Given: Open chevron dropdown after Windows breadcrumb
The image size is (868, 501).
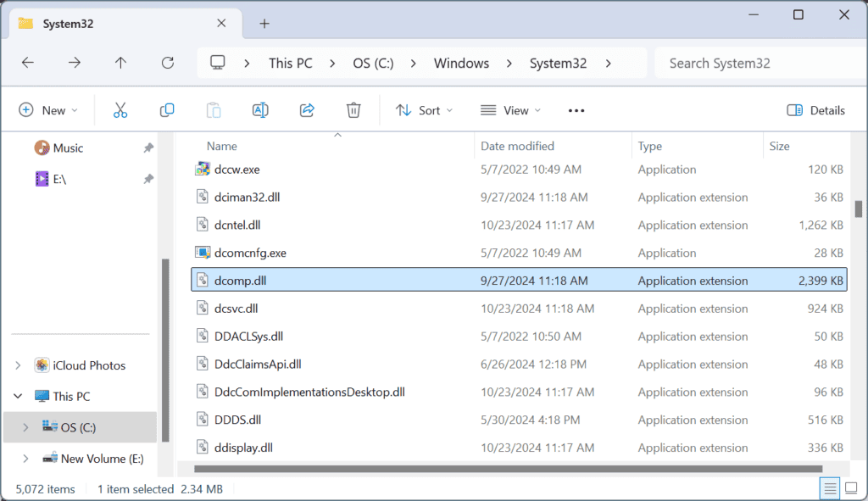Looking at the screenshot, I should 509,64.
